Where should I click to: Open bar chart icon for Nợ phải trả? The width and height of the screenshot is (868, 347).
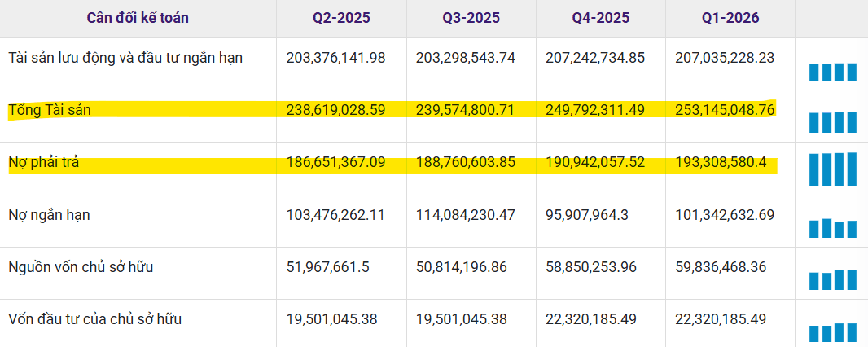tap(832, 169)
